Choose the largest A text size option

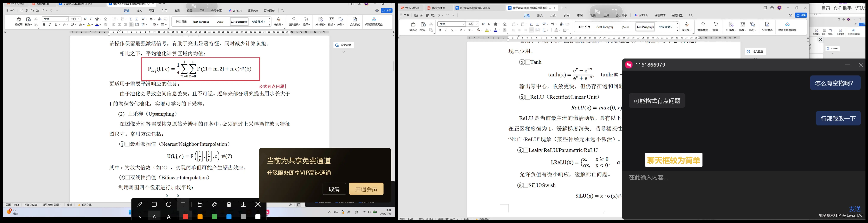(x=169, y=217)
